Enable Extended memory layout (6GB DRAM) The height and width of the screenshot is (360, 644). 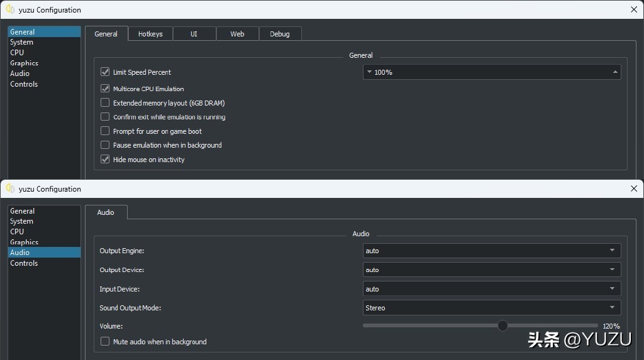[x=105, y=103]
